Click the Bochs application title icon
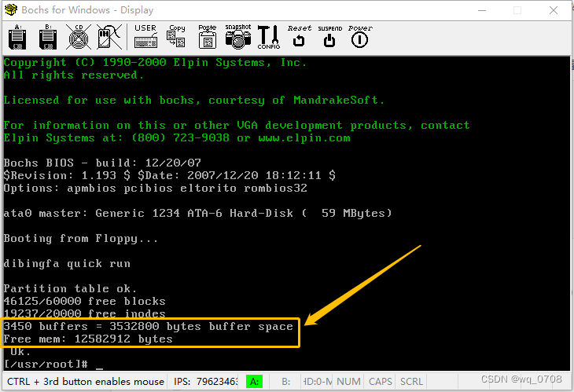The image size is (574, 392). pyautogui.click(x=11, y=10)
